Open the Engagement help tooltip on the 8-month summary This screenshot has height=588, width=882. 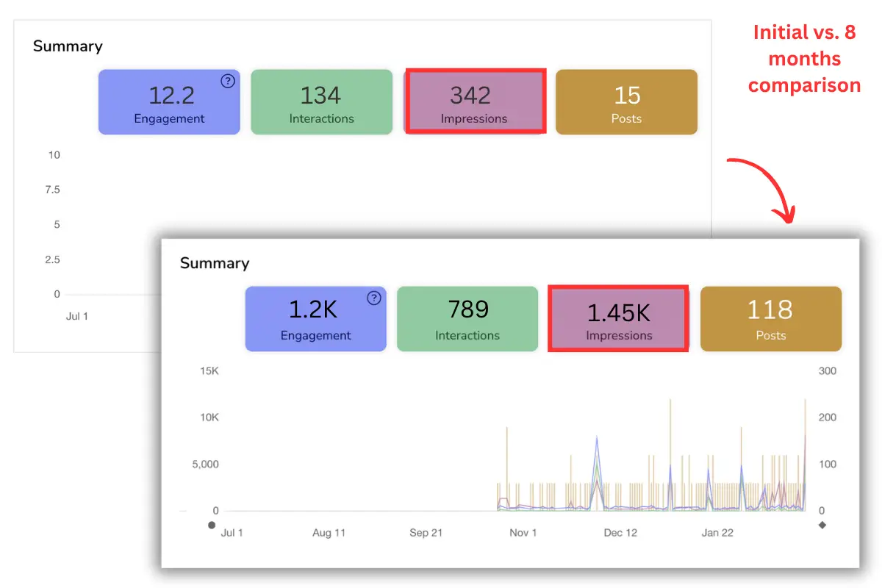point(373,298)
